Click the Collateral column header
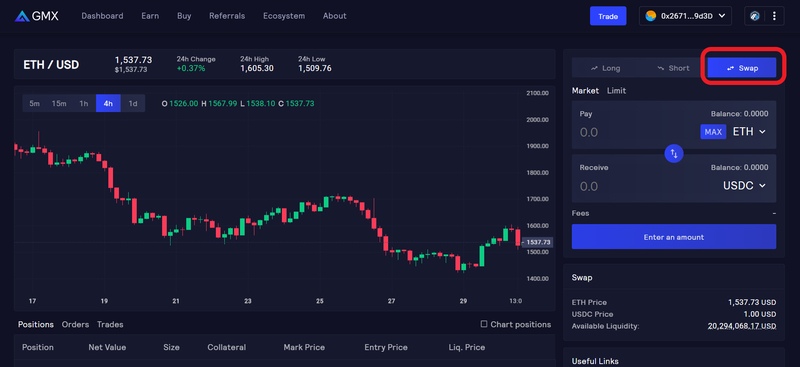Image resolution: width=800 pixels, height=367 pixels. tap(227, 347)
